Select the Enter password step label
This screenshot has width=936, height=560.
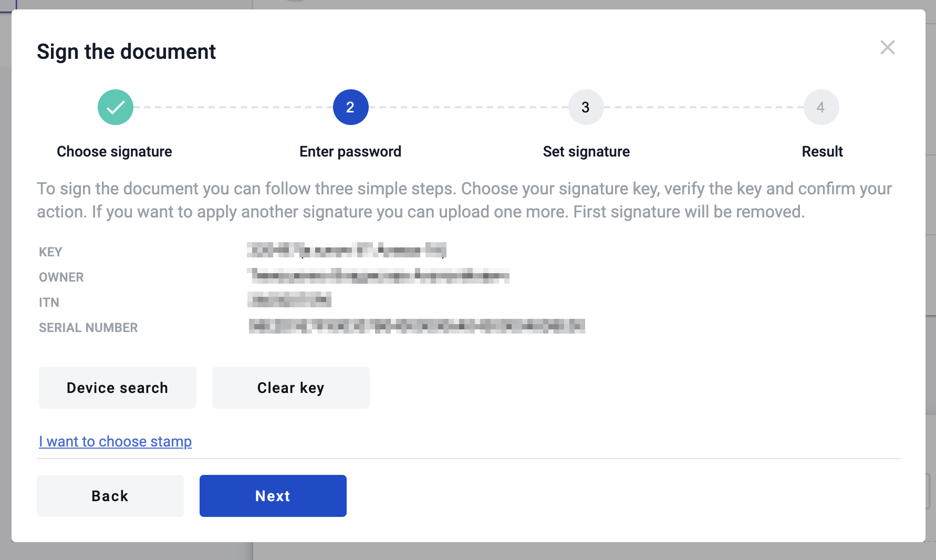coord(350,151)
